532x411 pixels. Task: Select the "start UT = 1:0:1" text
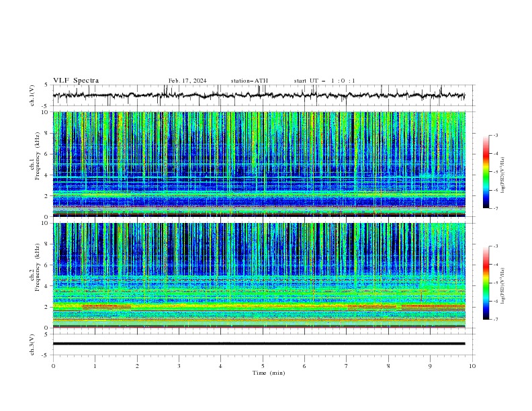pyautogui.click(x=324, y=81)
